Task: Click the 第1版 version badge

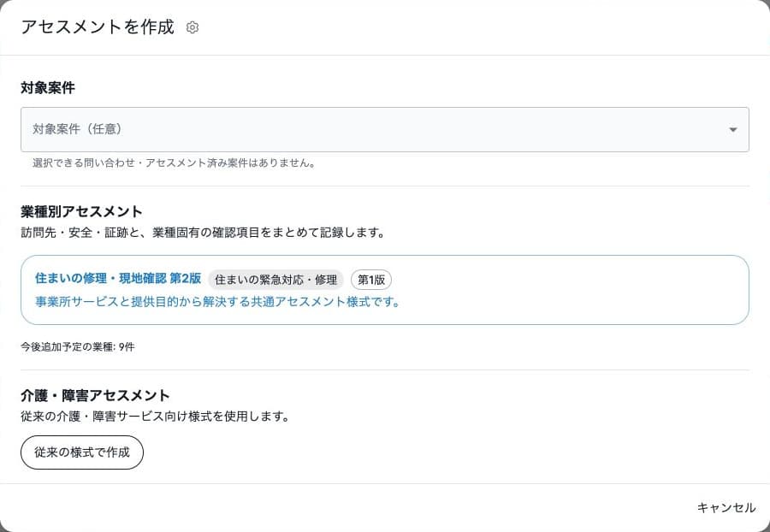Action: [x=371, y=280]
